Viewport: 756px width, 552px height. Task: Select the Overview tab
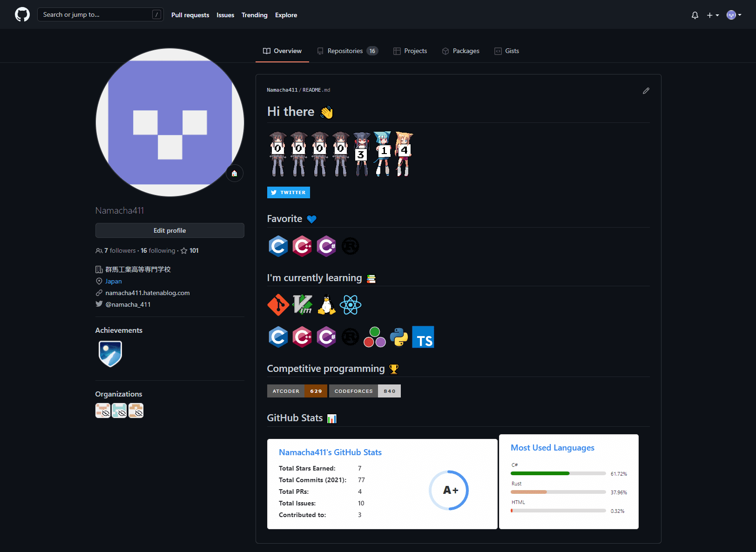pyautogui.click(x=282, y=51)
